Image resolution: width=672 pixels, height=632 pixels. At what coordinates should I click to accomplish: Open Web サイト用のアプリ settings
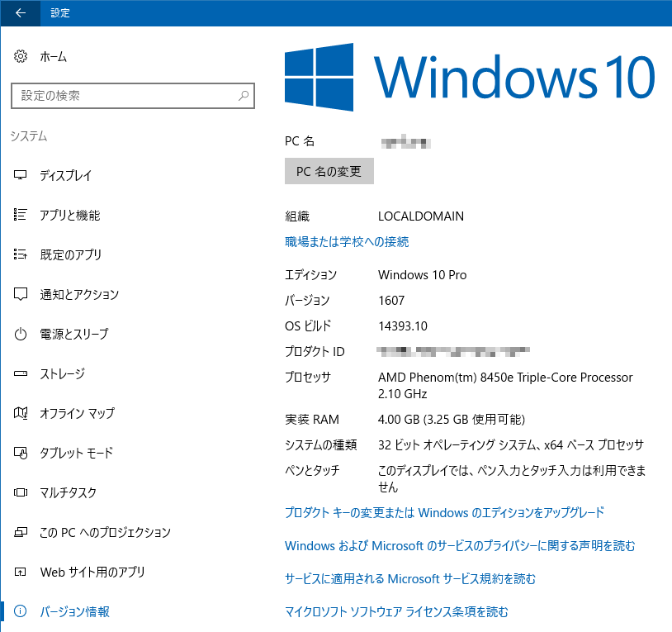click(92, 572)
